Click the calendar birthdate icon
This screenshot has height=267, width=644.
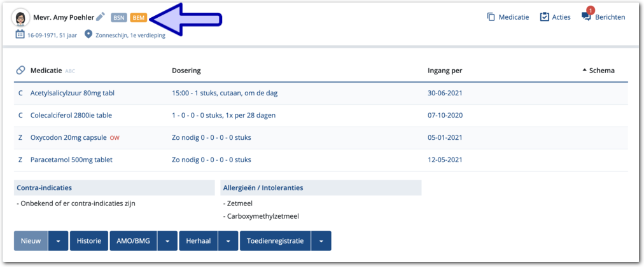(x=20, y=35)
